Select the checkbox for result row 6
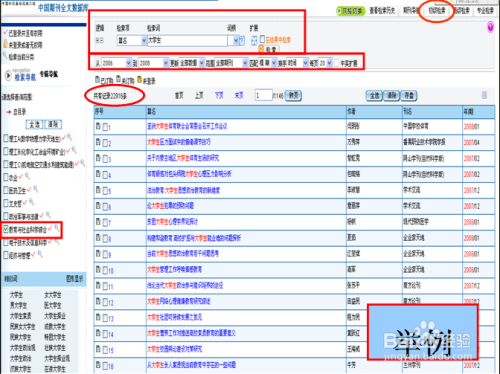Viewport: 500px width, 374px height. [105, 207]
